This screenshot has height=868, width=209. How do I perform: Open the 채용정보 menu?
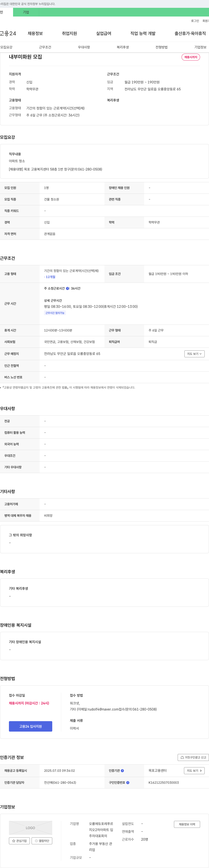tap(35, 33)
